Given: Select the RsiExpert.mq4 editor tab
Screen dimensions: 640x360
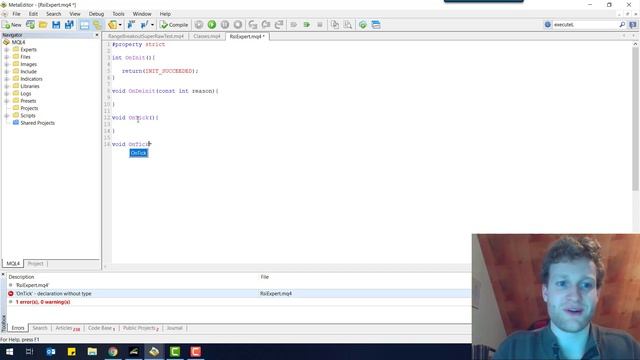Looking at the screenshot, I should (247, 36).
